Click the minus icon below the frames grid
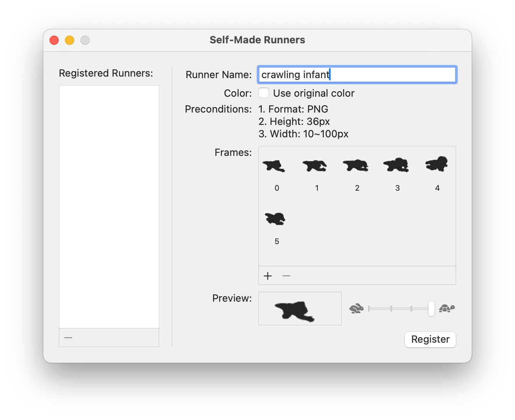515x420 pixels. click(x=286, y=276)
